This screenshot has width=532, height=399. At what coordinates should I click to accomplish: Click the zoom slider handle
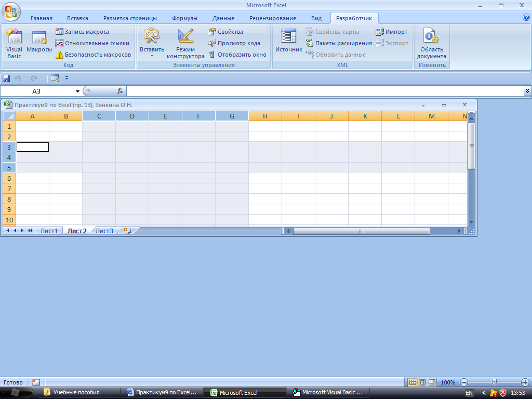point(495,382)
